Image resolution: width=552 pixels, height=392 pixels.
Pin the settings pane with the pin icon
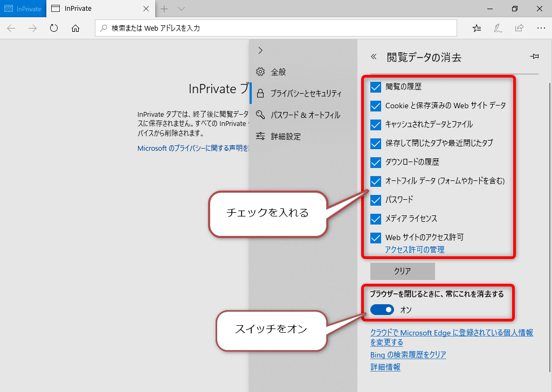point(534,56)
